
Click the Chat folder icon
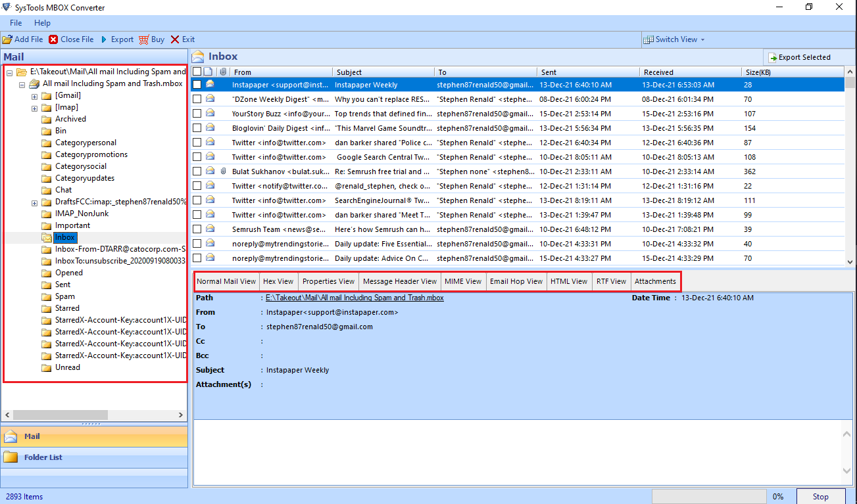47,191
